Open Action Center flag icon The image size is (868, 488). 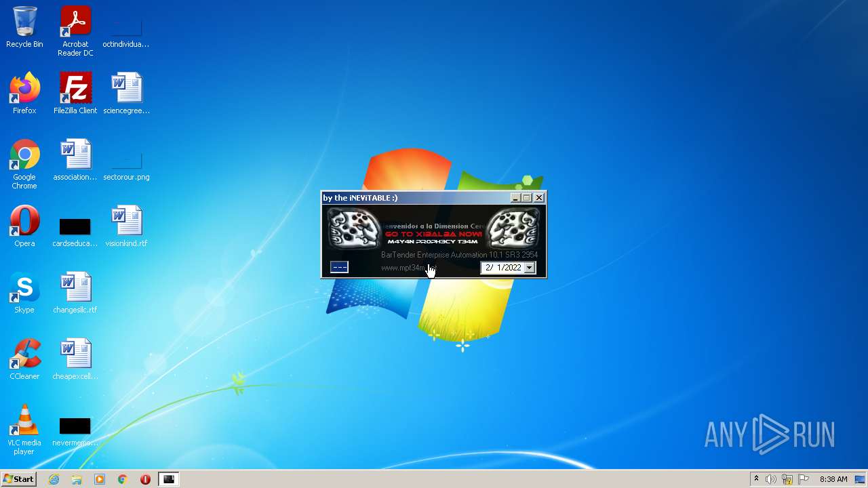[804, 479]
